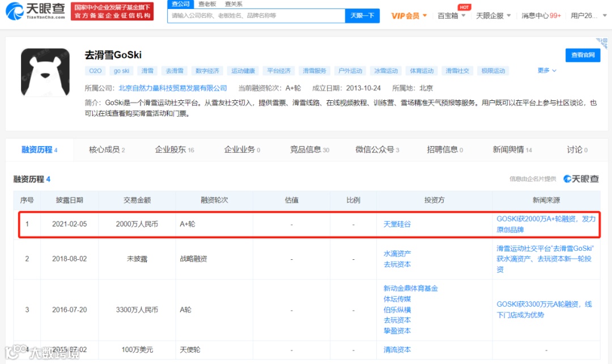The height and width of the screenshot is (364, 612).
Task: Open investor link 天堂硅谷
Action: [397, 224]
